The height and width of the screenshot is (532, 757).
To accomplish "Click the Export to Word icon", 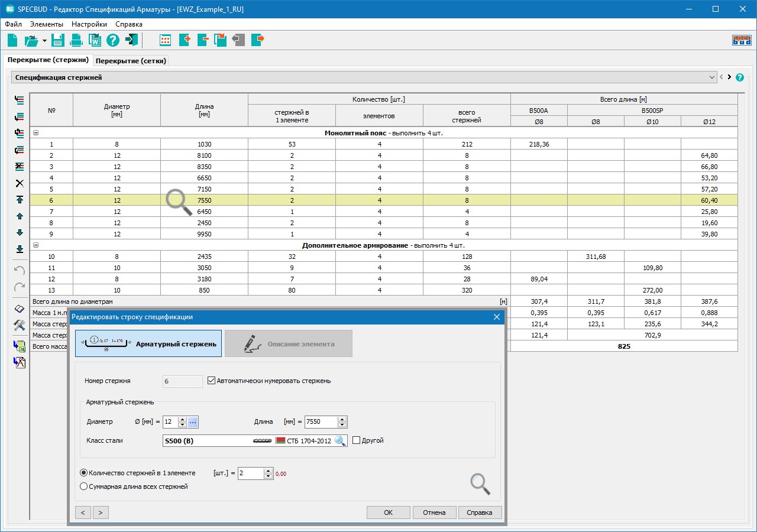I will pyautogui.click(x=95, y=40).
